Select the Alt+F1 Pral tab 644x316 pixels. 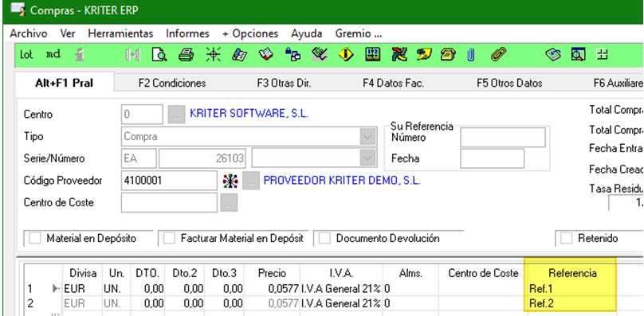(x=64, y=83)
